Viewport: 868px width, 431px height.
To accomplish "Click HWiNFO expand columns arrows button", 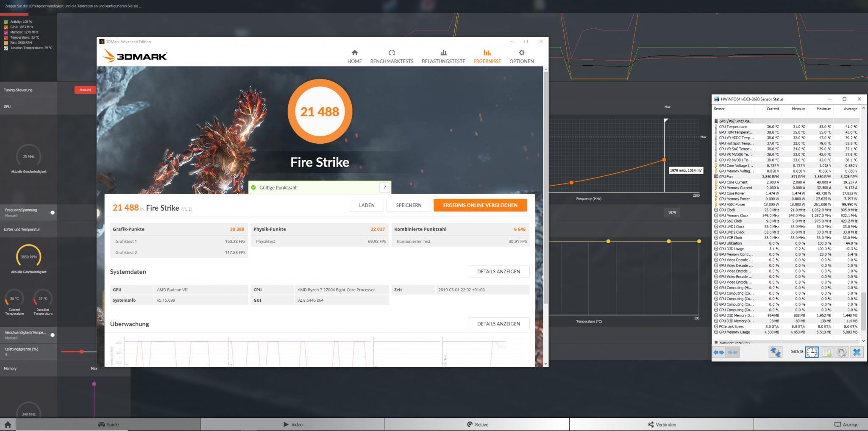I will 718,352.
